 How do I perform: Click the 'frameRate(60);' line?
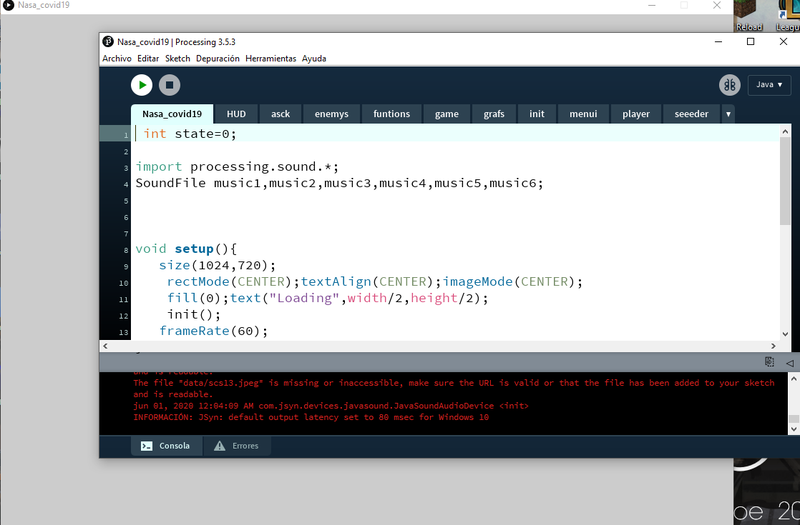[x=213, y=331]
